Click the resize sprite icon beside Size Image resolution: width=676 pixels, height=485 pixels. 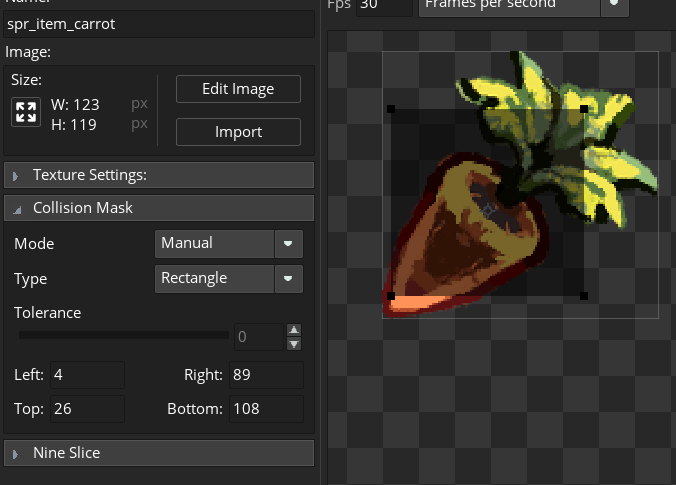(x=25, y=112)
